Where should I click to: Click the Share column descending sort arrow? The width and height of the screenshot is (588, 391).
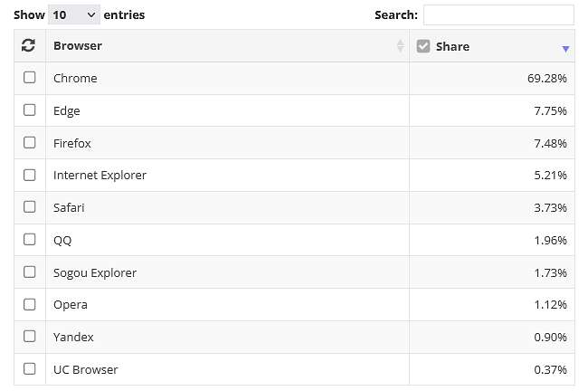pos(566,49)
